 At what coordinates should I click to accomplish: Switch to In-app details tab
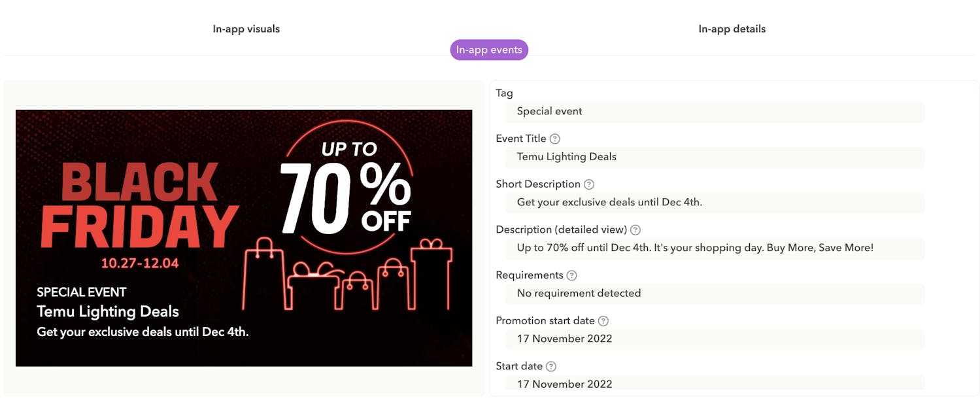(732, 29)
